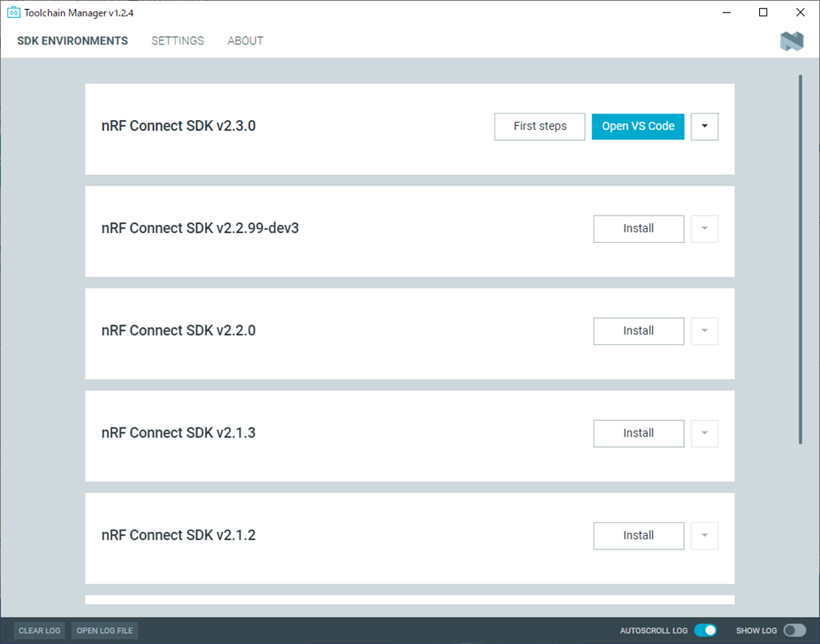Maximize the Toolchain Manager window
The image size is (820, 644).
tap(763, 12)
